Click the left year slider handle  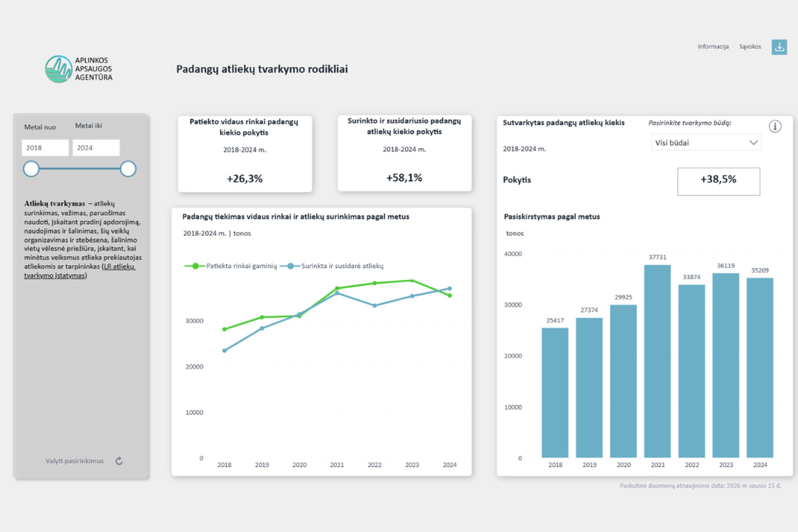pos(31,169)
